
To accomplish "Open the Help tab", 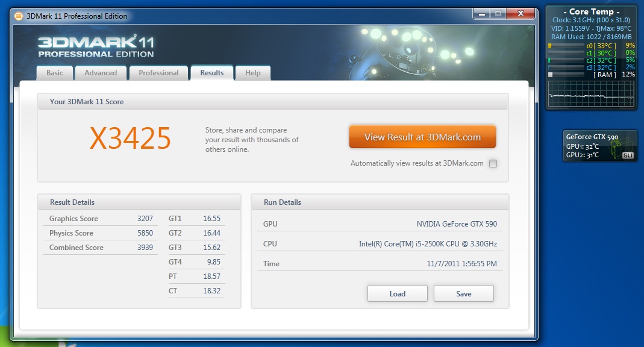I will click(x=253, y=73).
